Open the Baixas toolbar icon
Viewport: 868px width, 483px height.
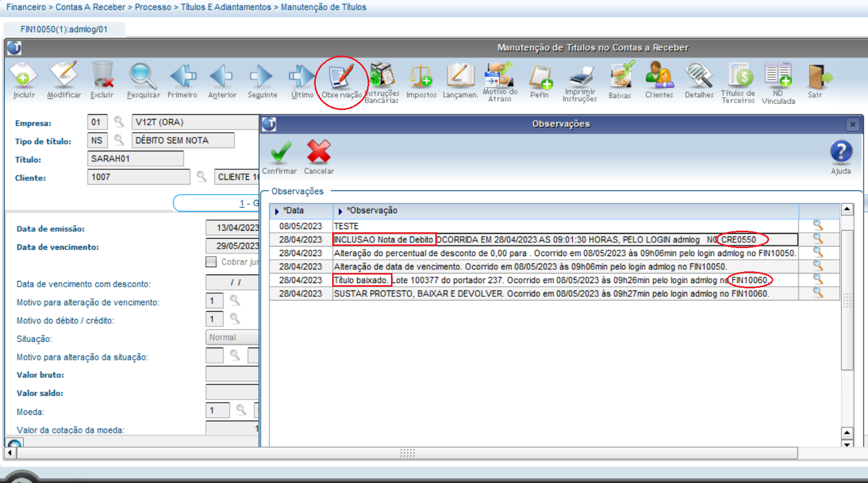(x=620, y=80)
